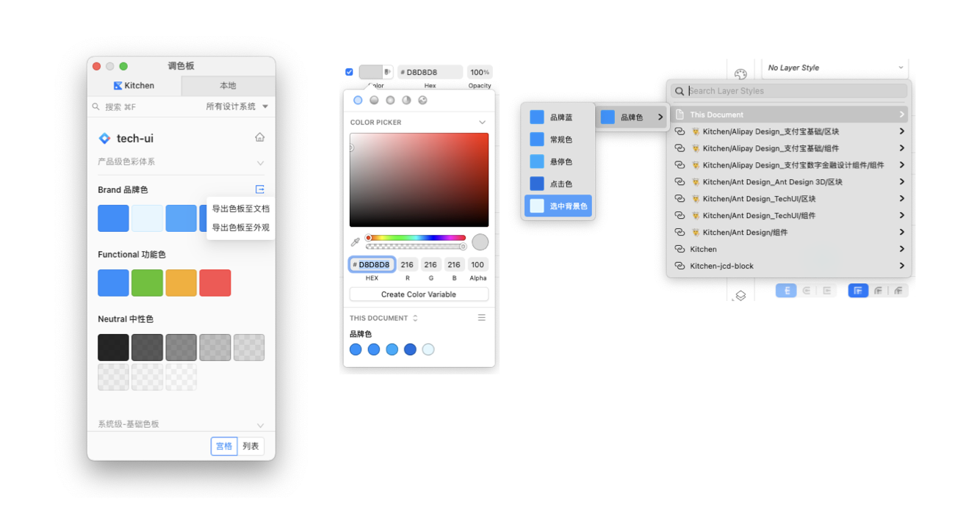Click the tech-ui diamond logo icon

coord(104,138)
